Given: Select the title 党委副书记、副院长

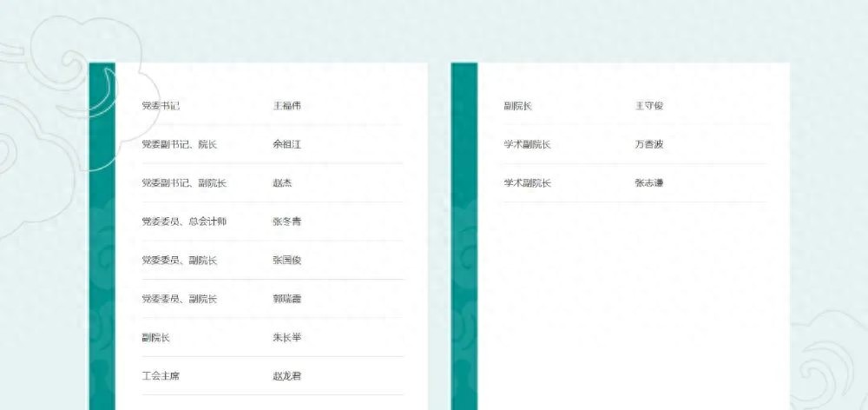Looking at the screenshot, I should point(184,182).
